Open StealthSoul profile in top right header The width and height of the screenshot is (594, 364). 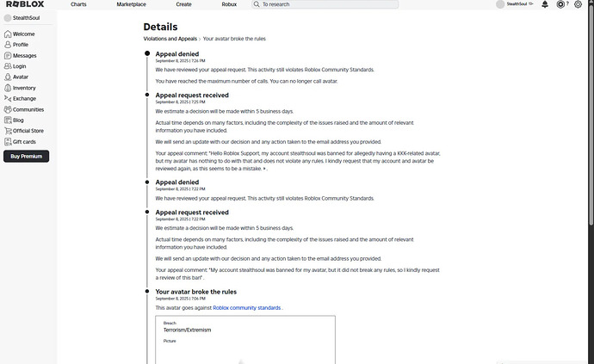pyautogui.click(x=515, y=4)
